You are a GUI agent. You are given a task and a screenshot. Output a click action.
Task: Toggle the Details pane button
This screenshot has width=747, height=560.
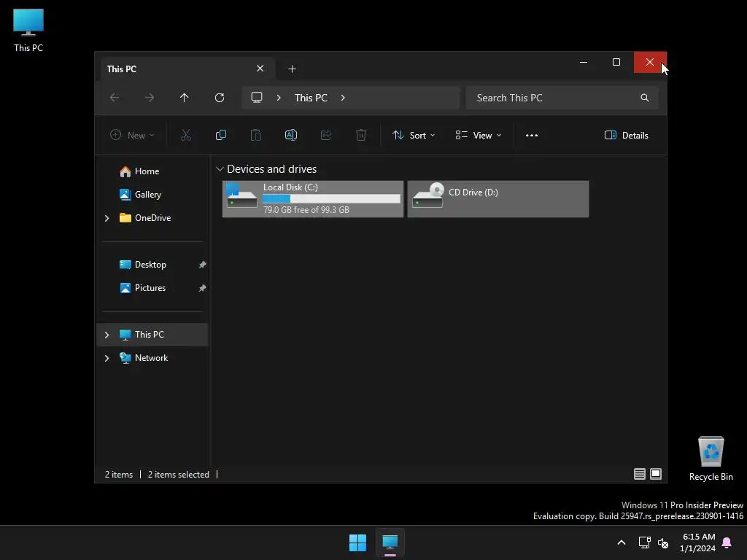pyautogui.click(x=626, y=135)
